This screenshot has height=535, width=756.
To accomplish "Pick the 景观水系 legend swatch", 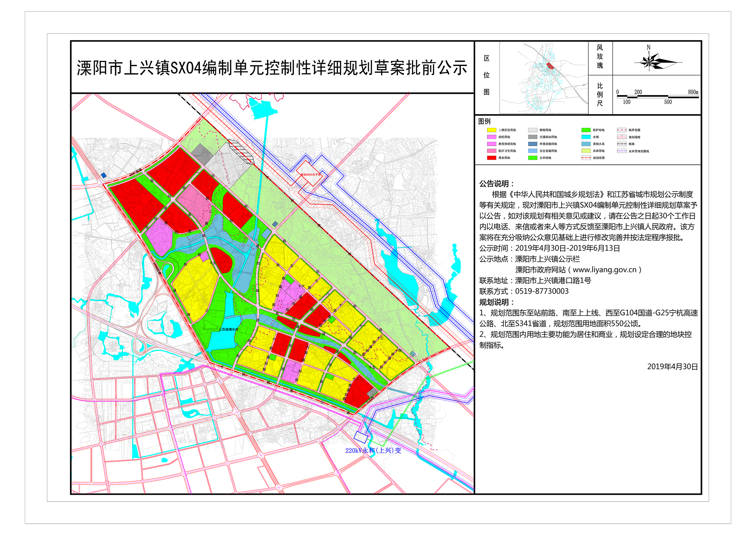I will 586,144.
